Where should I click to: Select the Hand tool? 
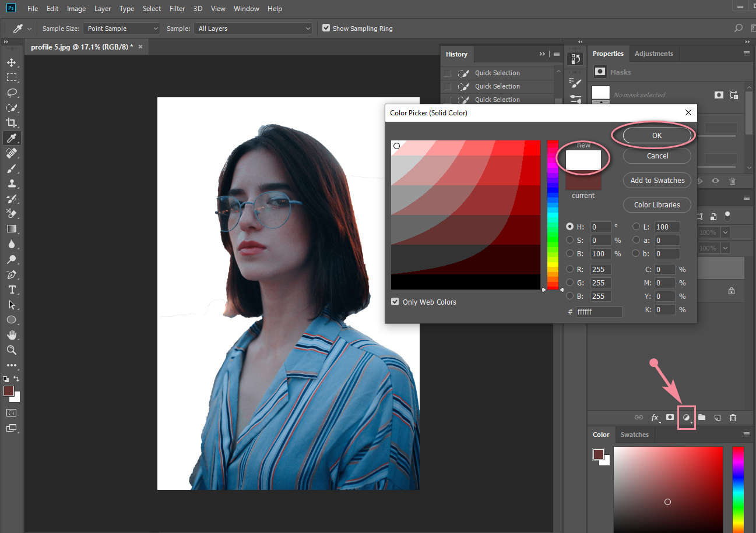11,335
